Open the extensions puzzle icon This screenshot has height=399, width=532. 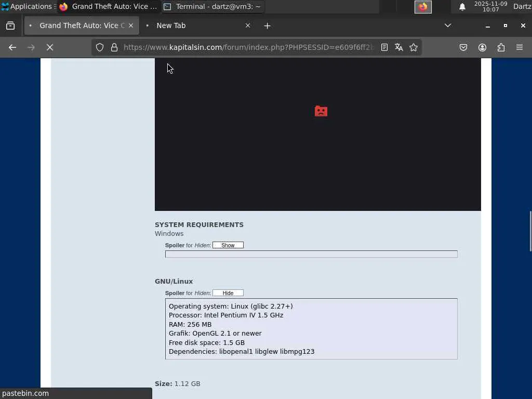tap(501, 47)
